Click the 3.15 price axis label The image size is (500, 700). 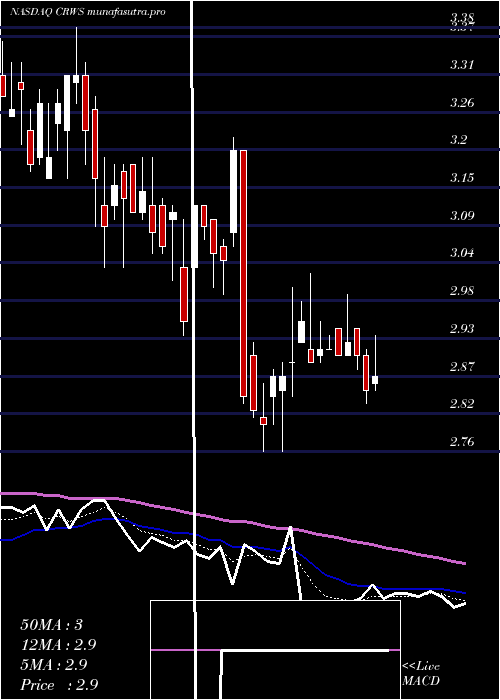462,178
